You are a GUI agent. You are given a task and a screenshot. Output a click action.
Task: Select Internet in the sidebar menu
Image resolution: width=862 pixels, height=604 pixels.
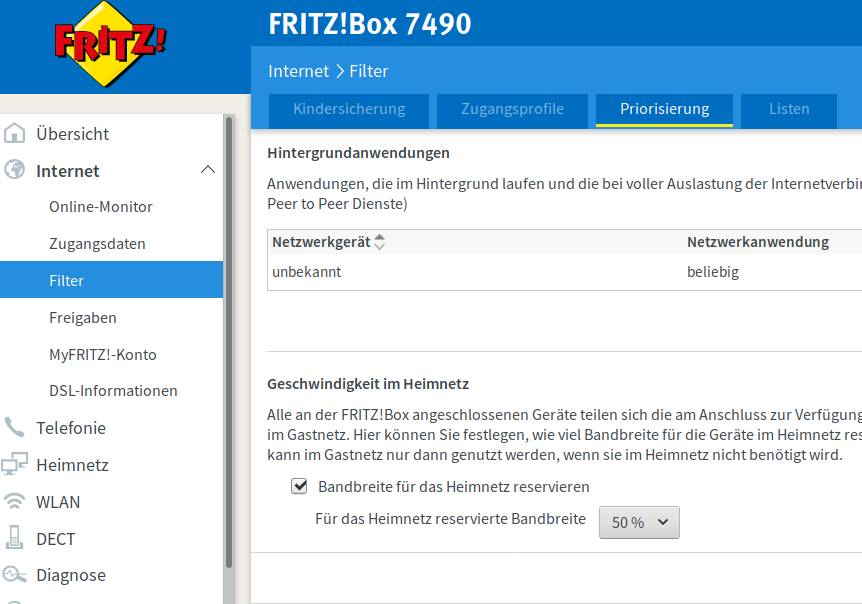pos(68,171)
